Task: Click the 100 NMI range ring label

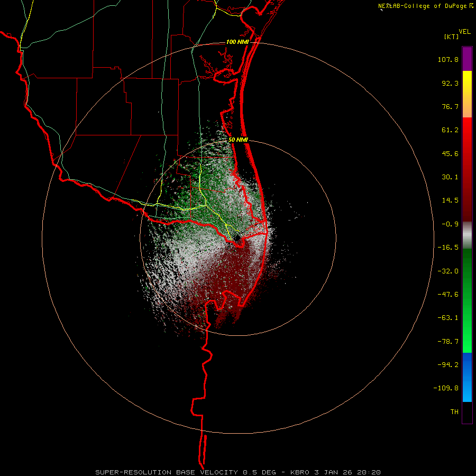Action: click(x=237, y=42)
